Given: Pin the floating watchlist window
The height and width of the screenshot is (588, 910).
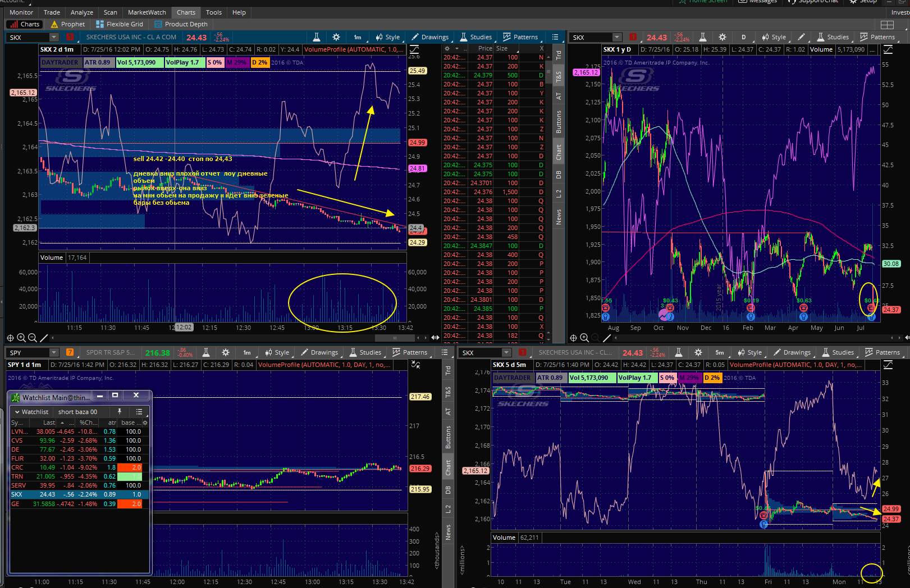Looking at the screenshot, I should point(120,412).
